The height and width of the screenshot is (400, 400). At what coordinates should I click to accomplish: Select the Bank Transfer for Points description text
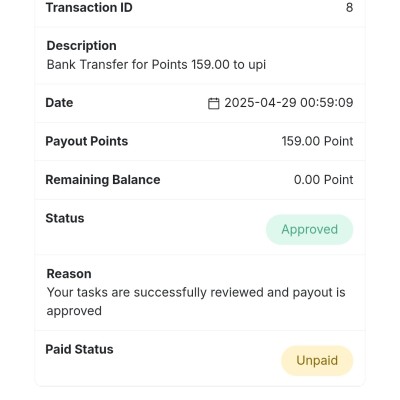click(156, 65)
